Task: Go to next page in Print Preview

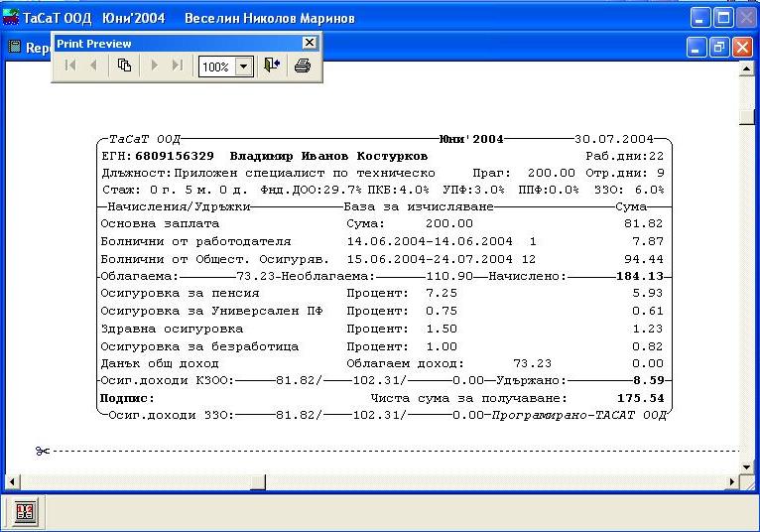Action: coord(155,66)
